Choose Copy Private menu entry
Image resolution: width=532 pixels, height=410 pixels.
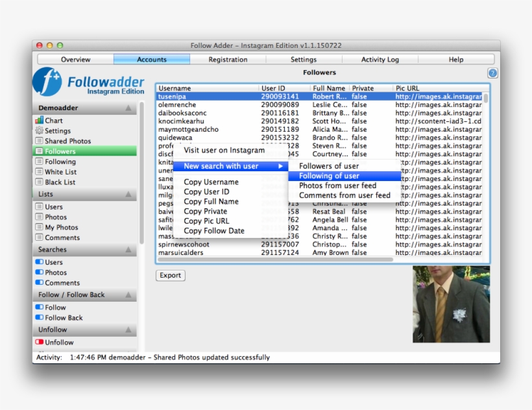click(230, 211)
